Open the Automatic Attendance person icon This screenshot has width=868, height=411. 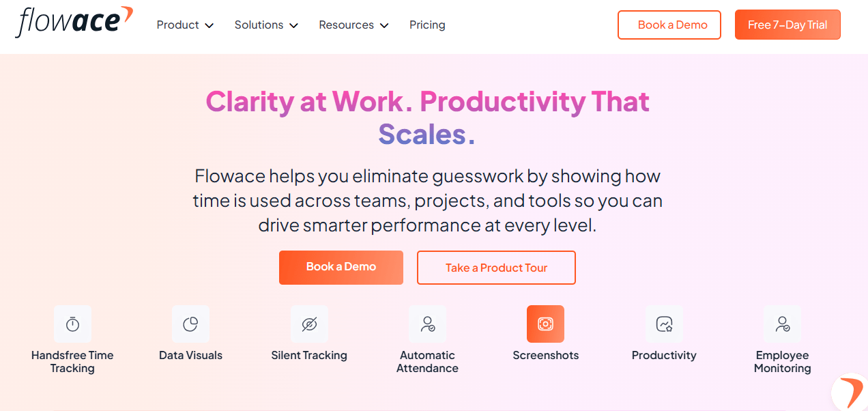(x=427, y=324)
